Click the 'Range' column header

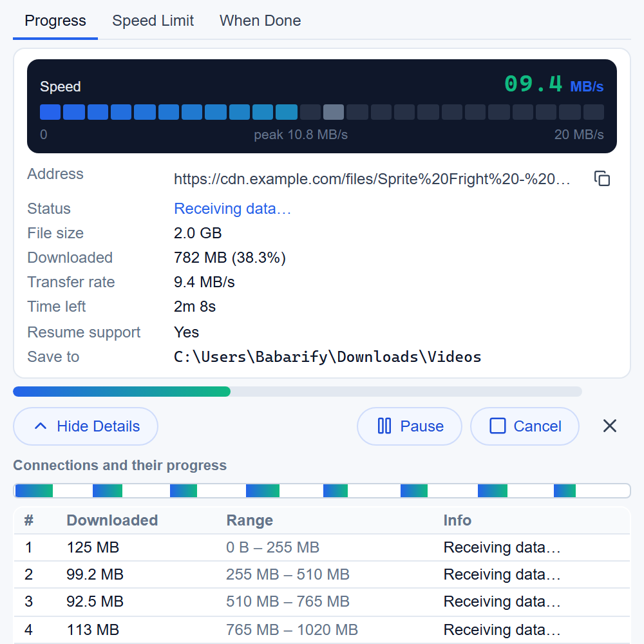click(250, 520)
